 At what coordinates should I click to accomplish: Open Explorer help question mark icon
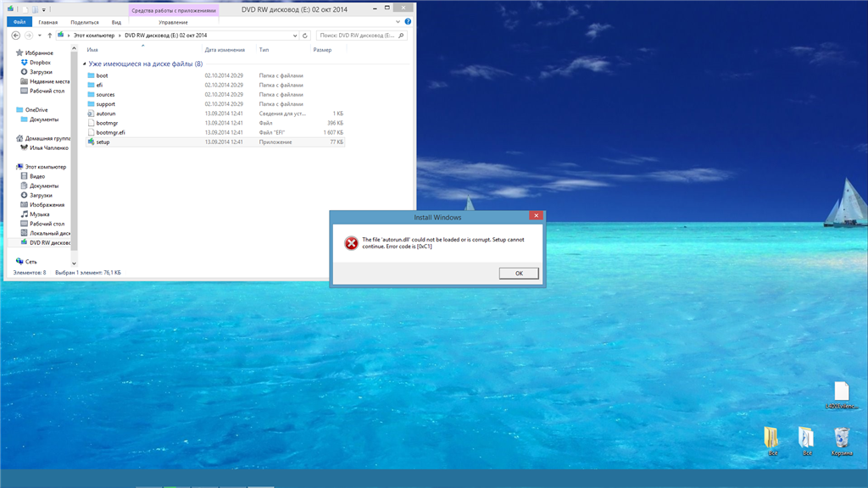click(408, 21)
